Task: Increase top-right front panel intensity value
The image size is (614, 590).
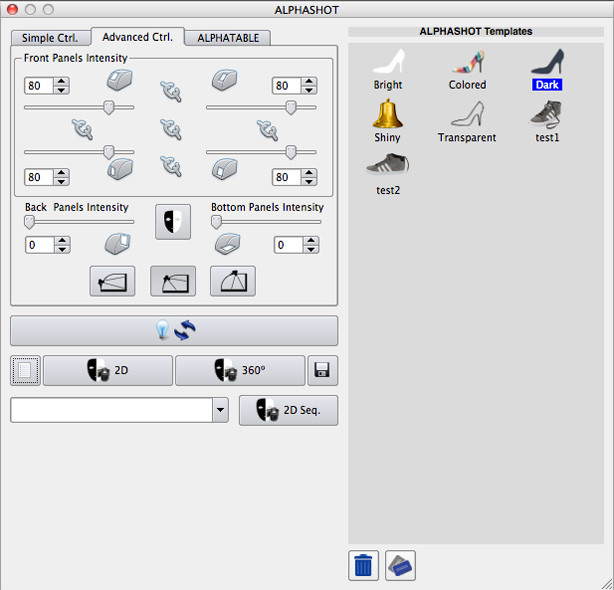Action: [x=309, y=82]
